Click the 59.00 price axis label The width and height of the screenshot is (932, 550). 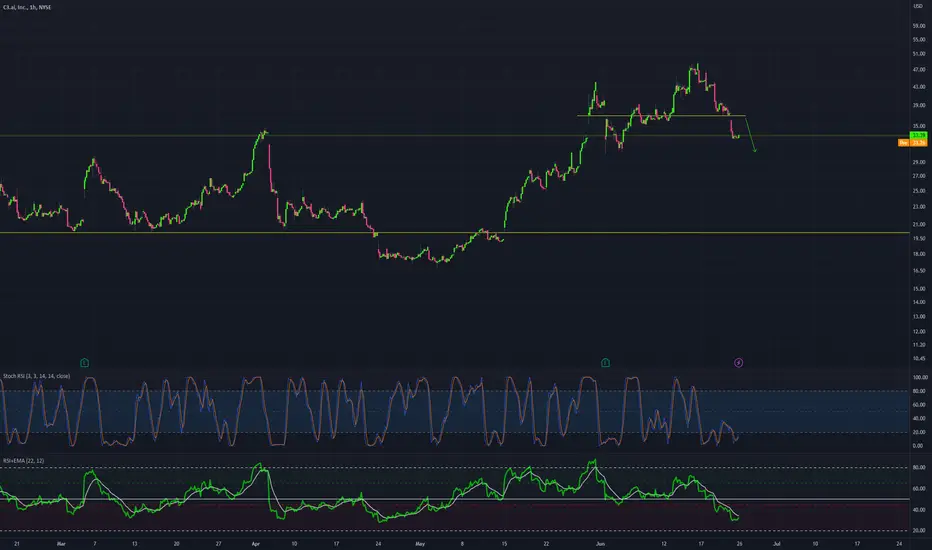[x=919, y=26]
